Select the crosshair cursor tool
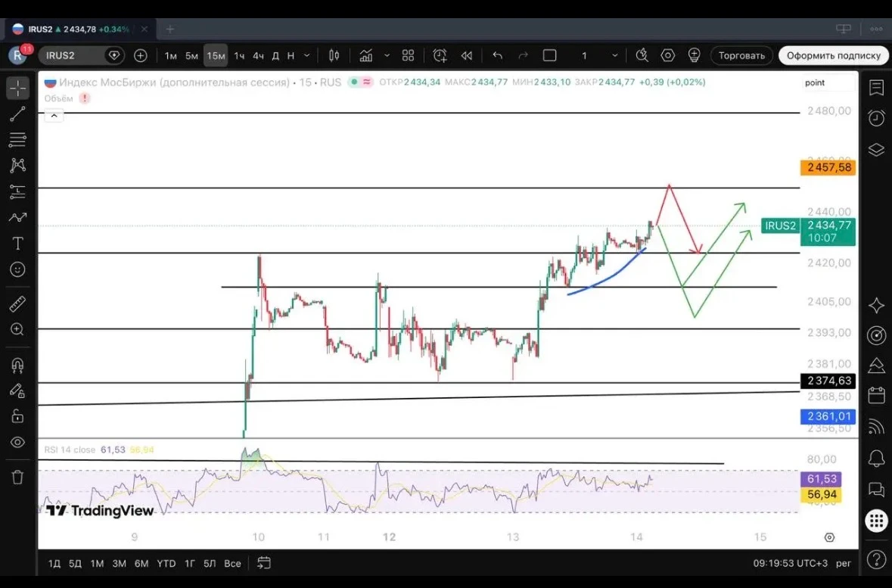 (17, 89)
